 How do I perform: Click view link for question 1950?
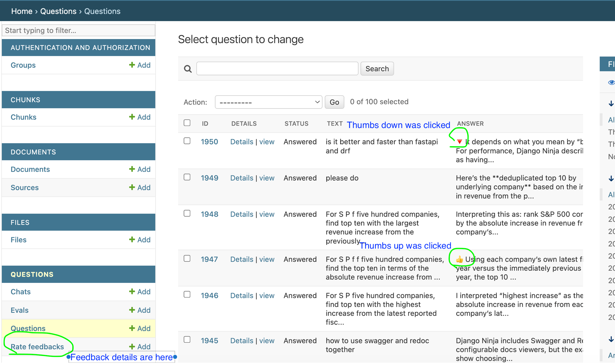click(267, 142)
